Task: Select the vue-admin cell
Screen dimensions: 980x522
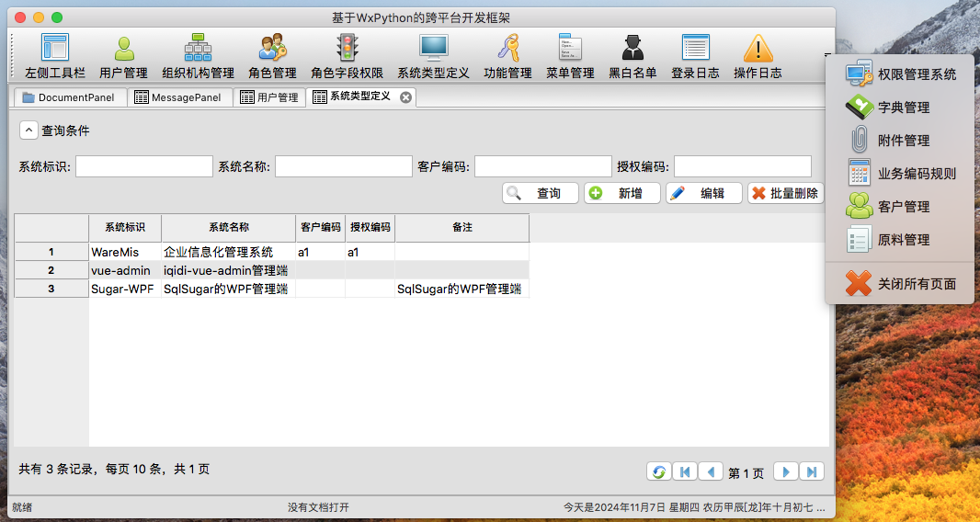Action: [x=125, y=270]
